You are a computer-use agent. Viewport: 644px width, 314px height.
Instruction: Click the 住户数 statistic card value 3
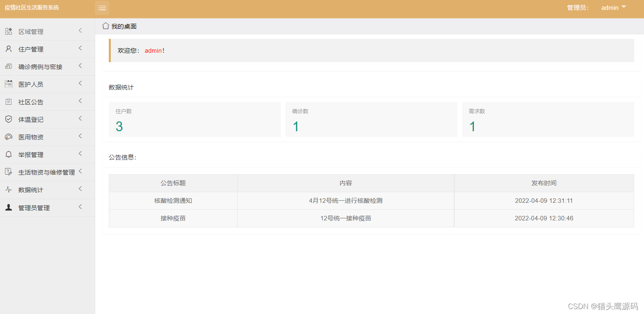119,126
